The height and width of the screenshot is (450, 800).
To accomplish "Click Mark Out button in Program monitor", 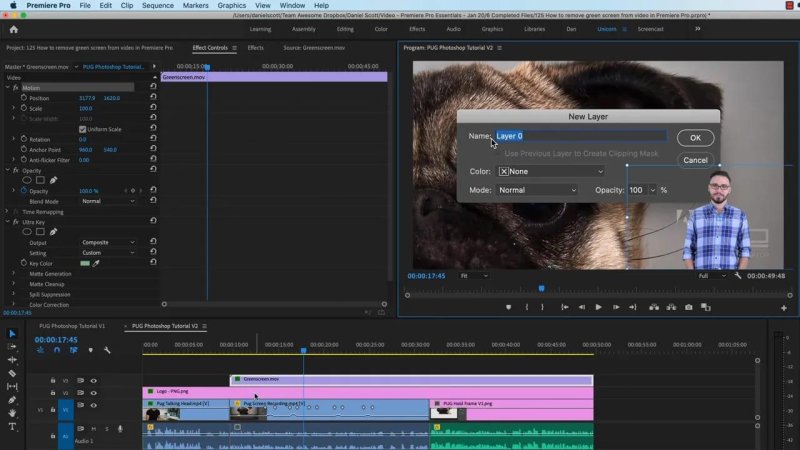I will click(x=542, y=307).
